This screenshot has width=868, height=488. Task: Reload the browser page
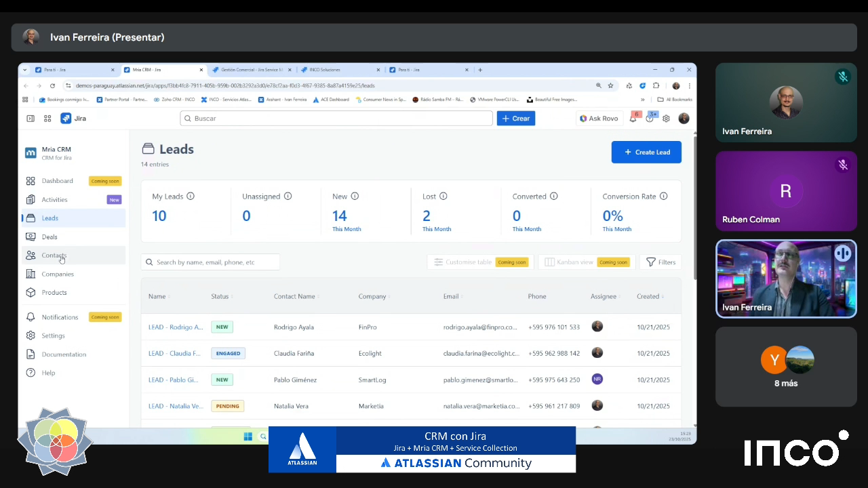[x=52, y=86]
